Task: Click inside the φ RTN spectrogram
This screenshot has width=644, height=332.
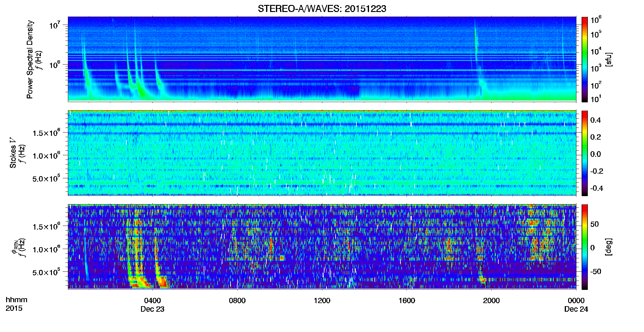Action: (322, 247)
